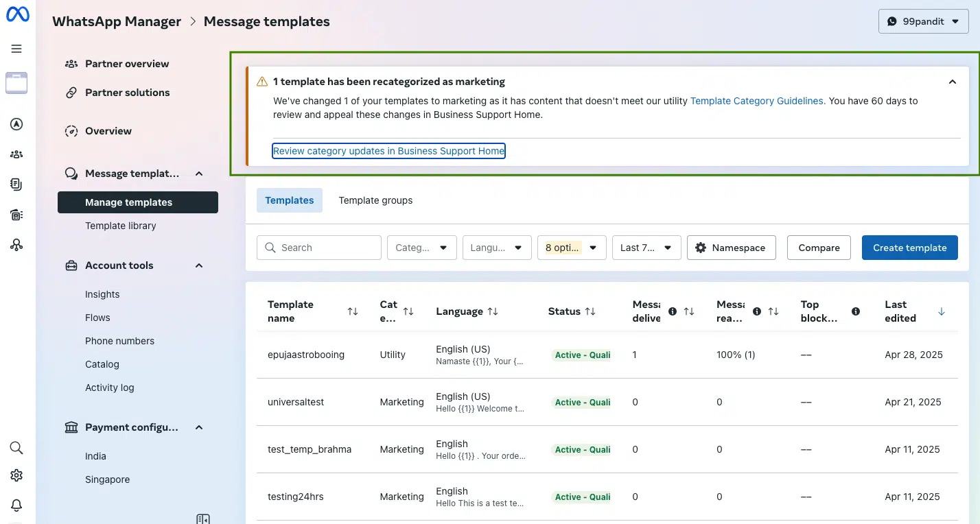Viewport: 980px width, 524px height.
Task: Click the Utility category cell
Action: pos(393,355)
